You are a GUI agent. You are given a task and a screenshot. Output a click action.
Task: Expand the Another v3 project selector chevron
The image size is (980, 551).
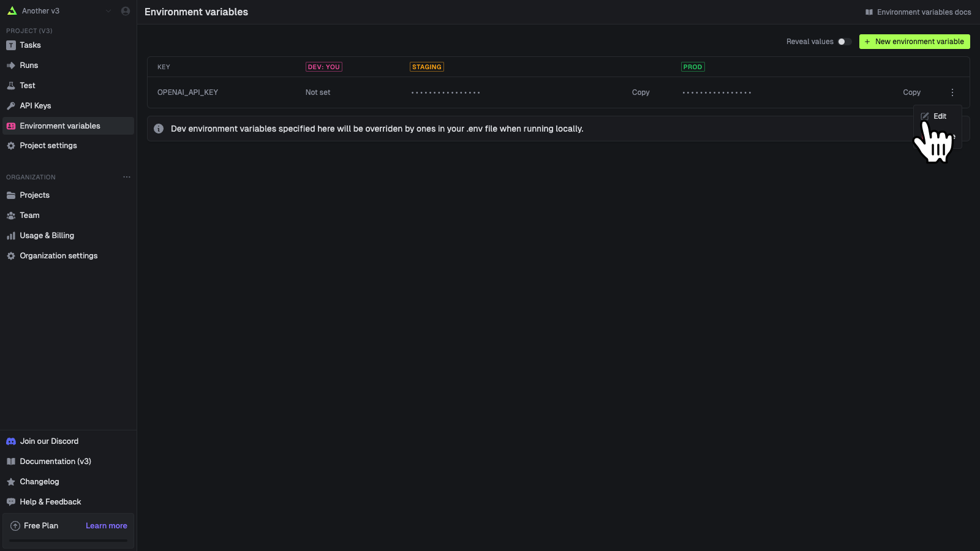tap(108, 10)
